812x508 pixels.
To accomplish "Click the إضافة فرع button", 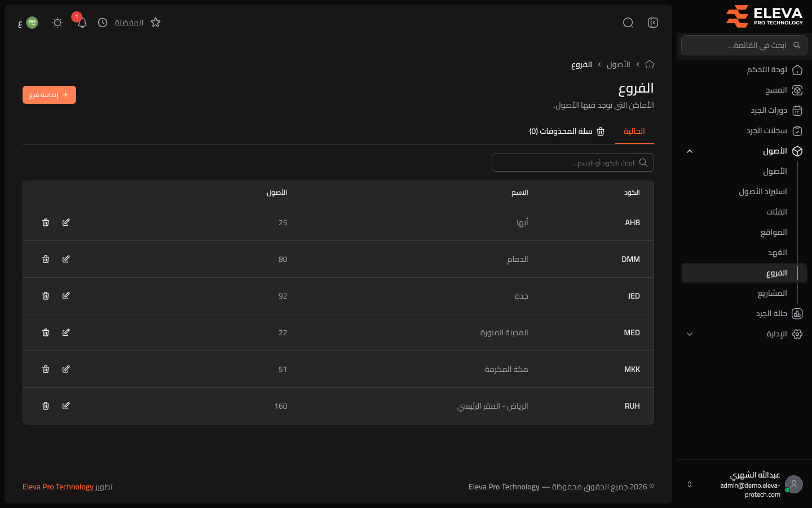I will point(49,95).
